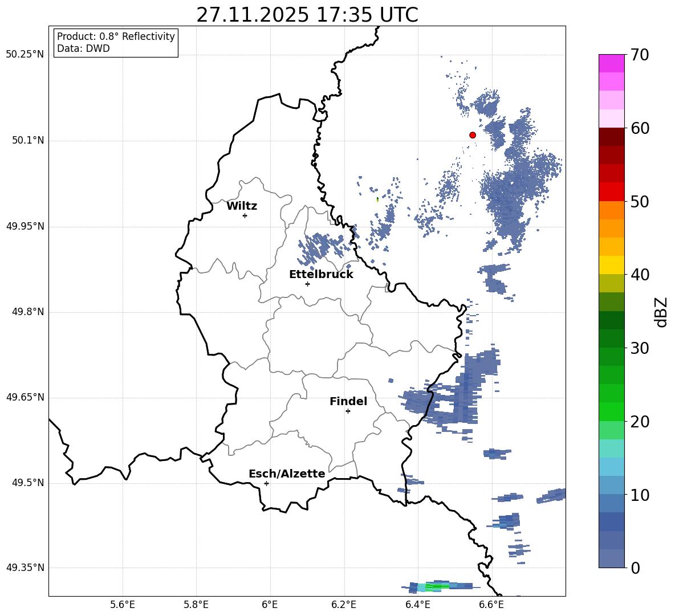Click the colorbar 10 tick label
The height and width of the screenshot is (616, 675).
640,495
